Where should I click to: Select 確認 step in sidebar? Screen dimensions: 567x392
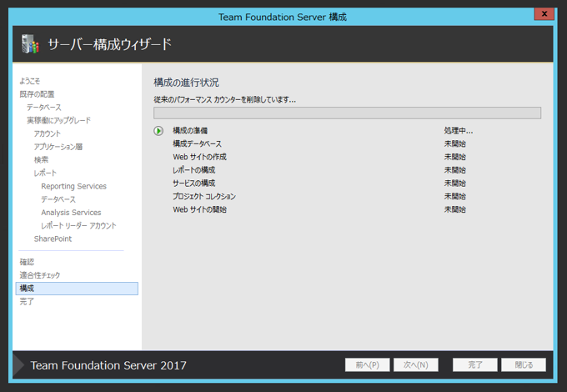pos(27,262)
